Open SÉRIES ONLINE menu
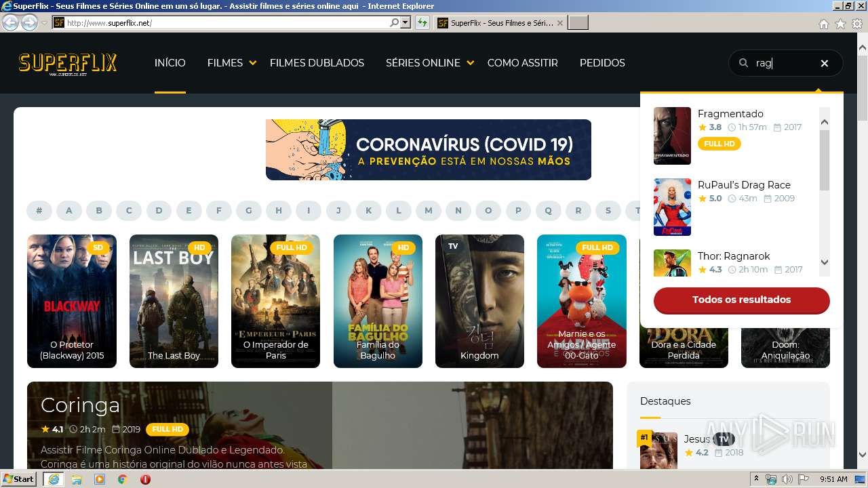The width and height of the screenshot is (868, 488). point(422,63)
